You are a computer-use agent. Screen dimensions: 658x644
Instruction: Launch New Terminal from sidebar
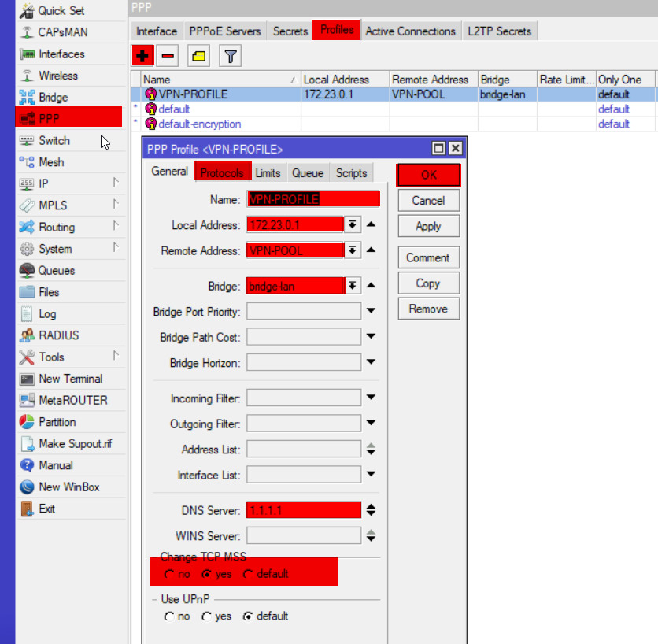[x=70, y=379]
